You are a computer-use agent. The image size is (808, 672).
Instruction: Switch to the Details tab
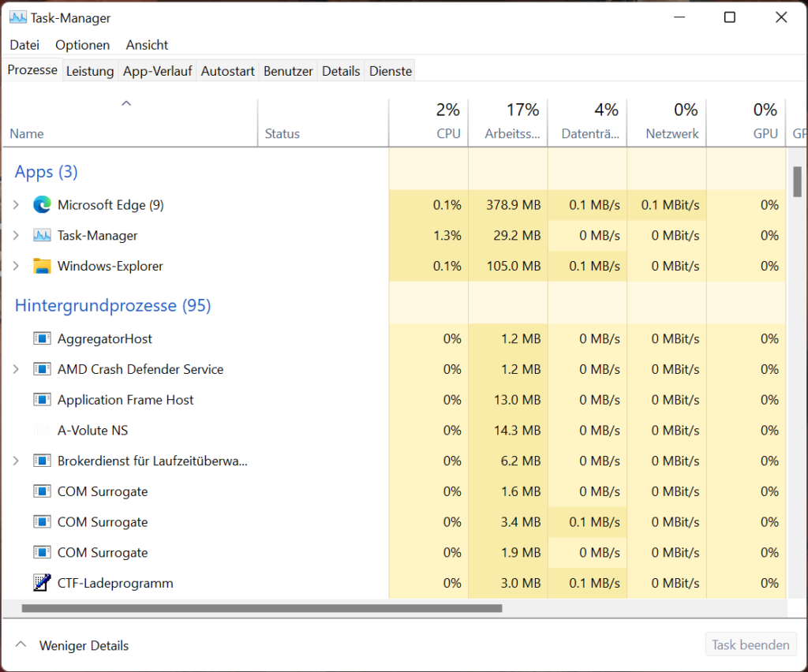coord(341,71)
